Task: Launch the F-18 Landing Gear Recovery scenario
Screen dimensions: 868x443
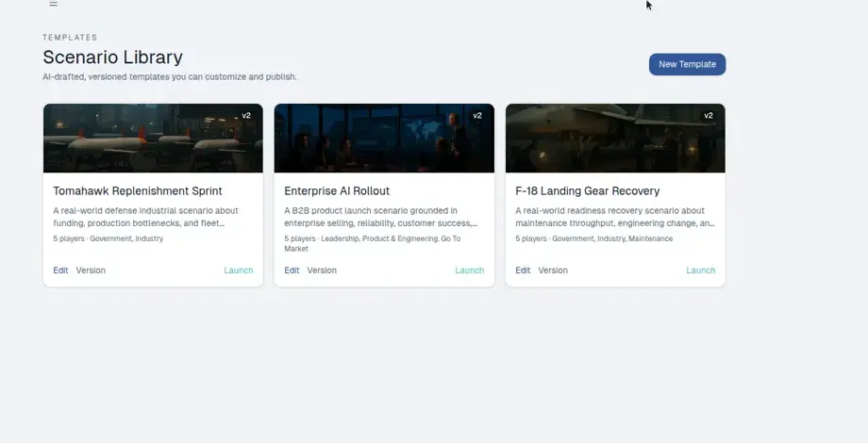Action: (x=701, y=271)
